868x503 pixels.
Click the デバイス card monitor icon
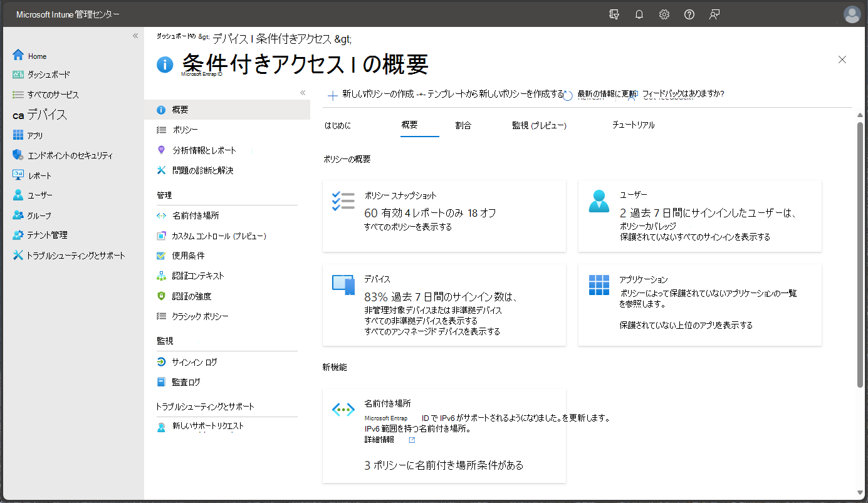click(x=343, y=285)
